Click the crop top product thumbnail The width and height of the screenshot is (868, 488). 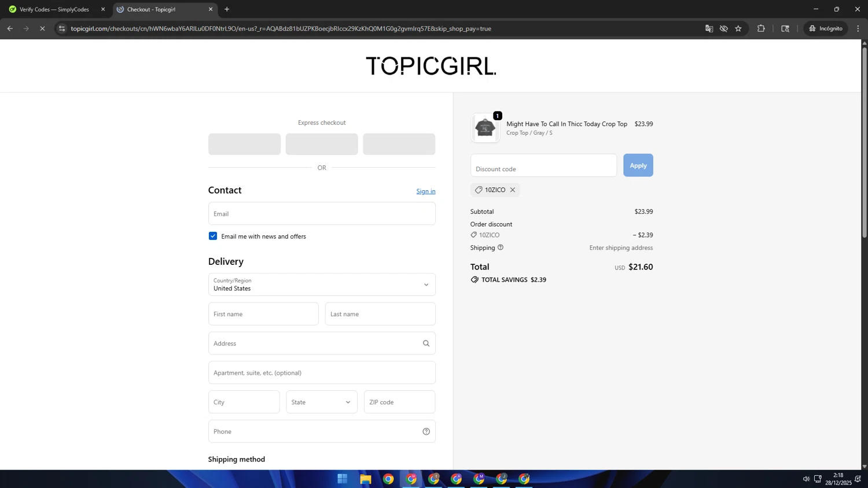pos(485,128)
